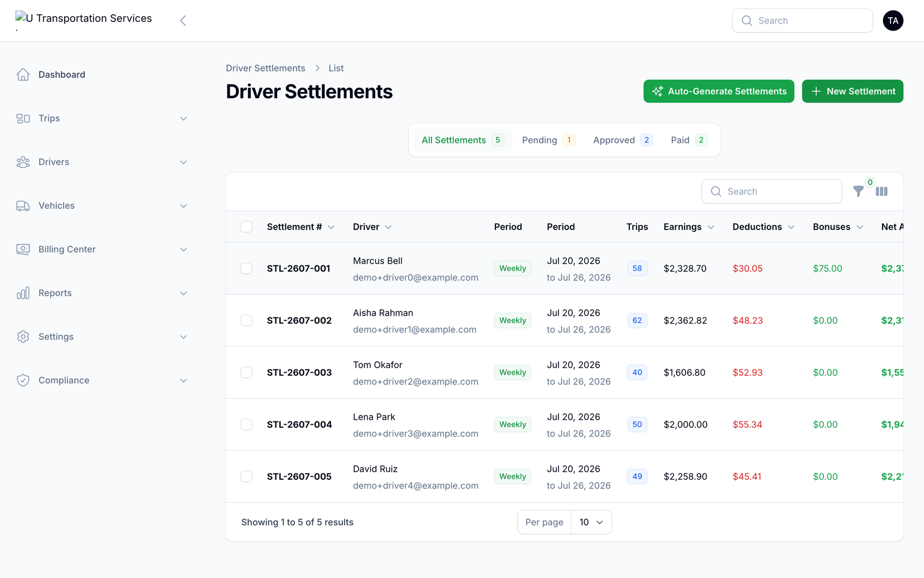Click the 40 trips badge
This screenshot has width=924, height=578.
637,372
